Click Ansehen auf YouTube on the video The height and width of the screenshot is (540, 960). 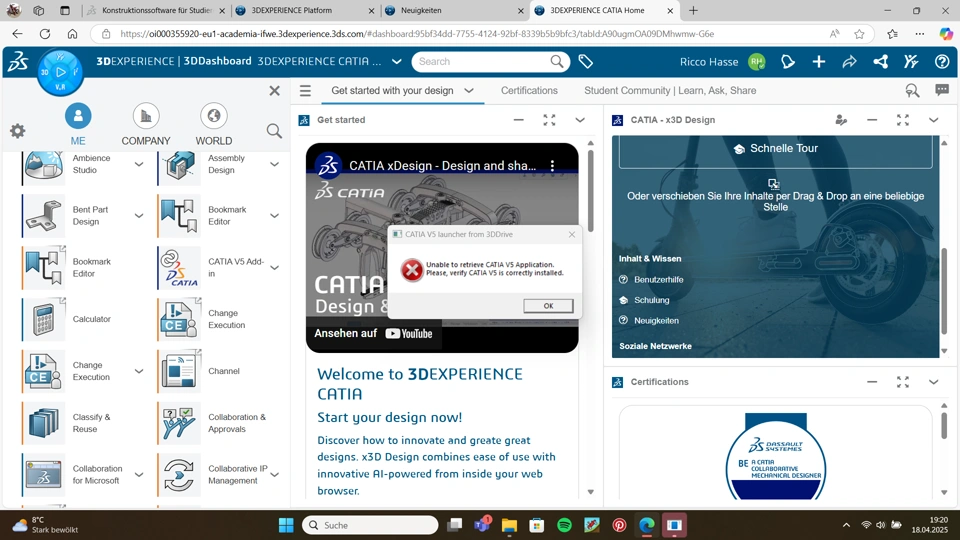click(x=373, y=334)
